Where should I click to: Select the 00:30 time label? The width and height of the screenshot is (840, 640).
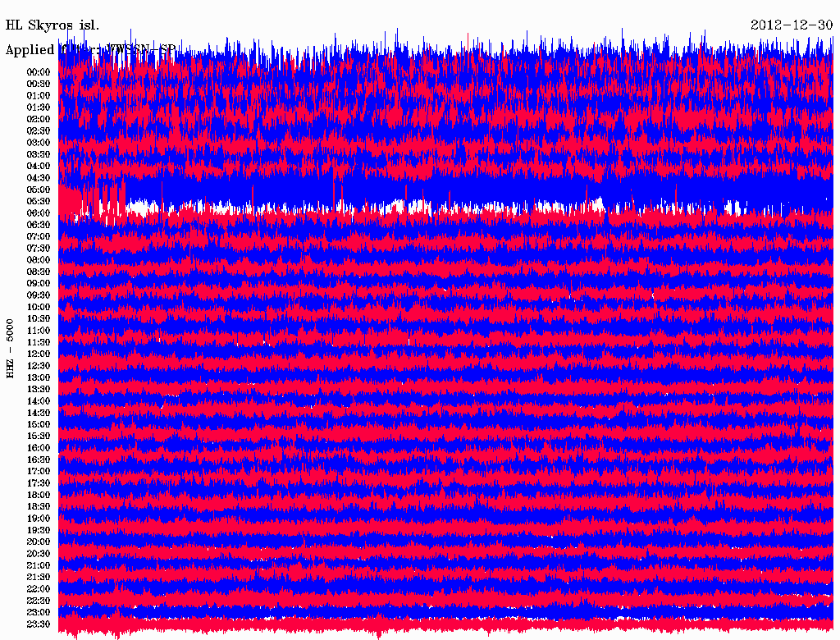[x=39, y=84]
